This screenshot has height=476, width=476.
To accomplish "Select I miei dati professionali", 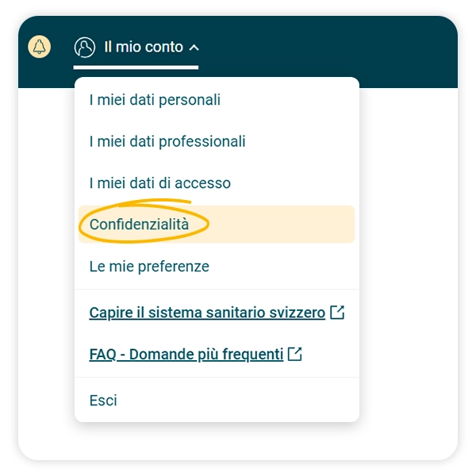I will [167, 141].
